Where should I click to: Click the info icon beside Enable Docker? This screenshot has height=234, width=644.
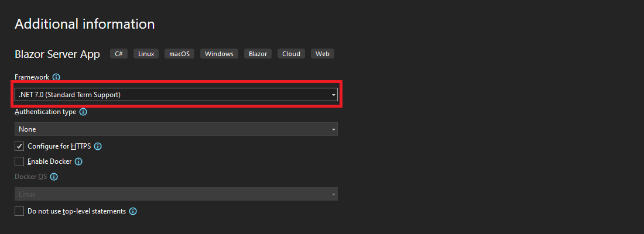tap(78, 161)
